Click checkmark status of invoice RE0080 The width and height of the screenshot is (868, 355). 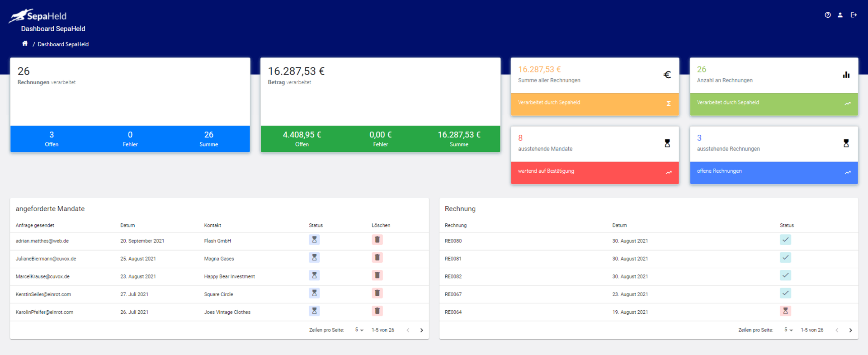(785, 240)
